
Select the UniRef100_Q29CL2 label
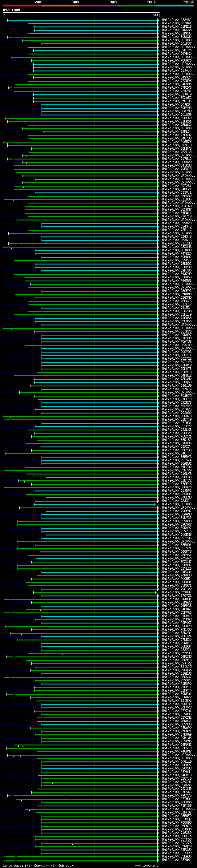[x=176, y=260]
